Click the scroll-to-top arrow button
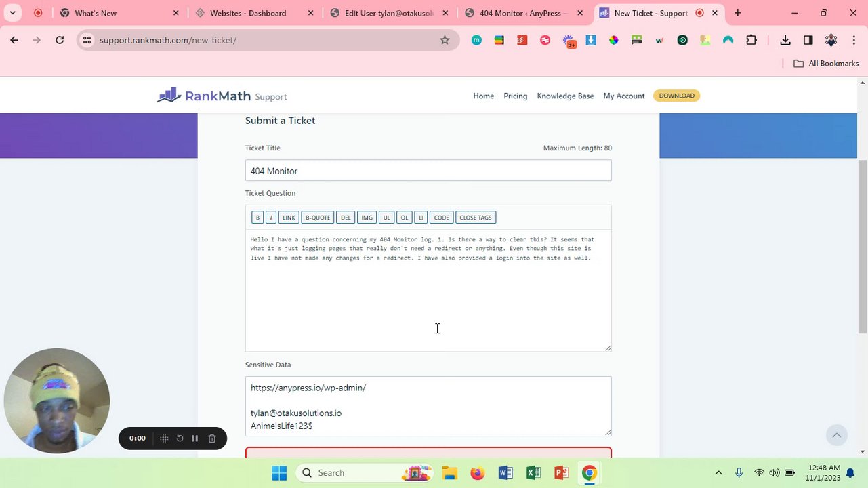This screenshot has height=488, width=868. tap(836, 435)
